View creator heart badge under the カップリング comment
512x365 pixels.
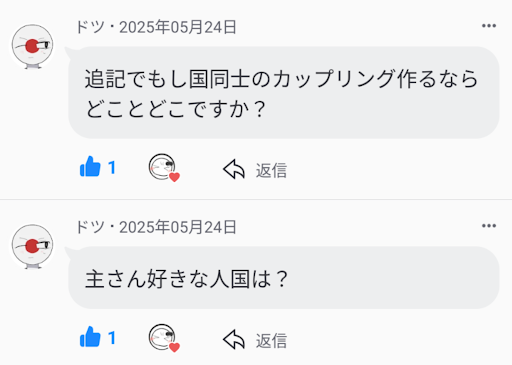point(164,168)
